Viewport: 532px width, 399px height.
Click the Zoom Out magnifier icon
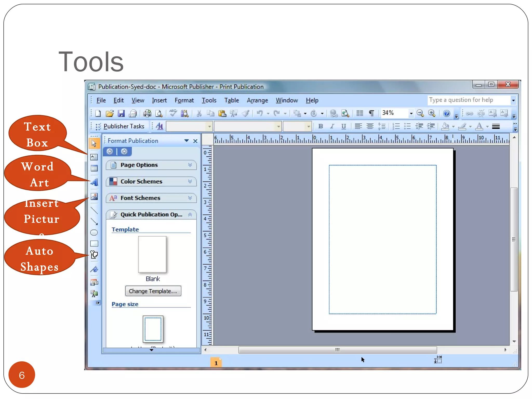coord(420,113)
